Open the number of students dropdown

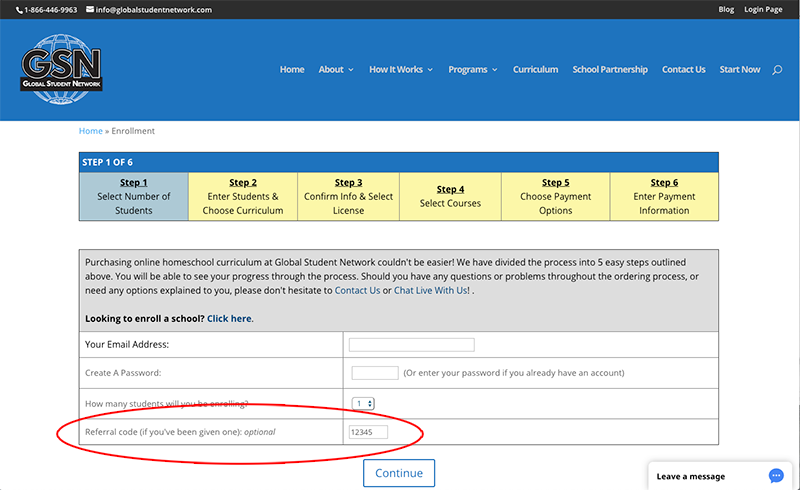363,404
